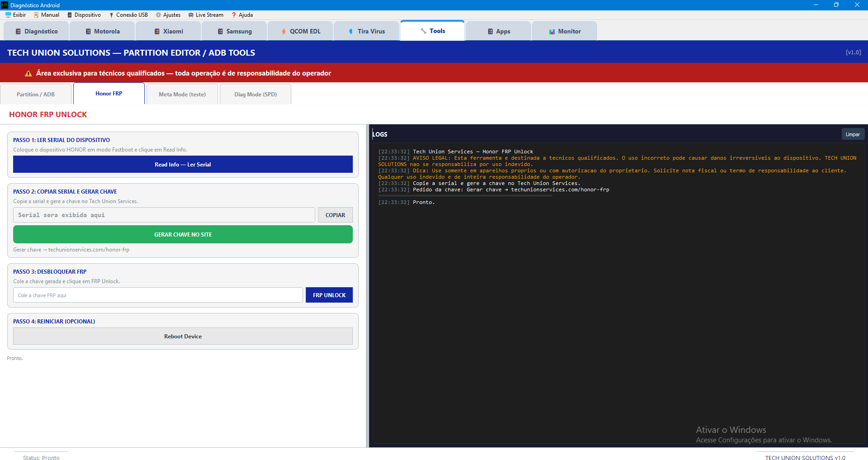Click the USB connection icon
Image resolution: width=868 pixels, height=460 pixels.
click(x=111, y=15)
